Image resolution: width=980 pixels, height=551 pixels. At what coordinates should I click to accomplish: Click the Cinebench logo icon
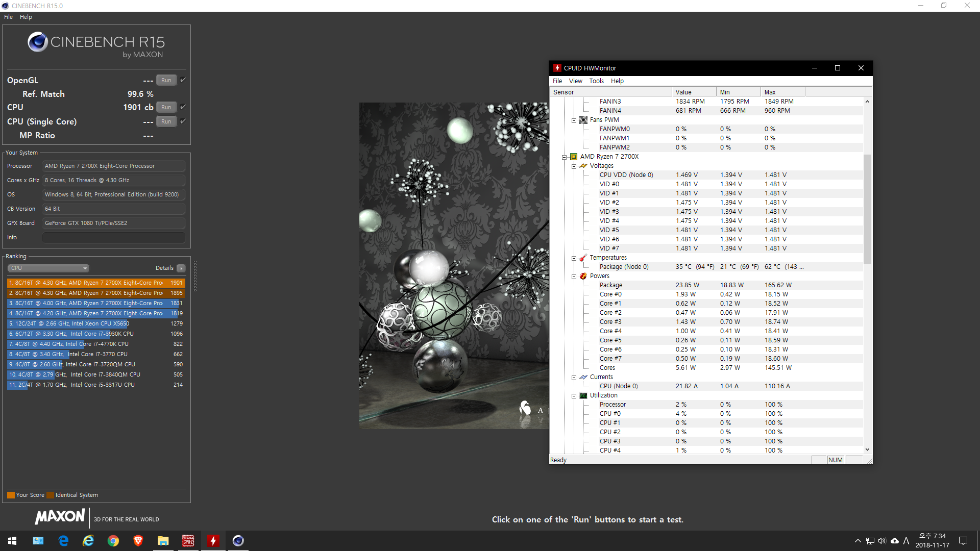(38, 42)
